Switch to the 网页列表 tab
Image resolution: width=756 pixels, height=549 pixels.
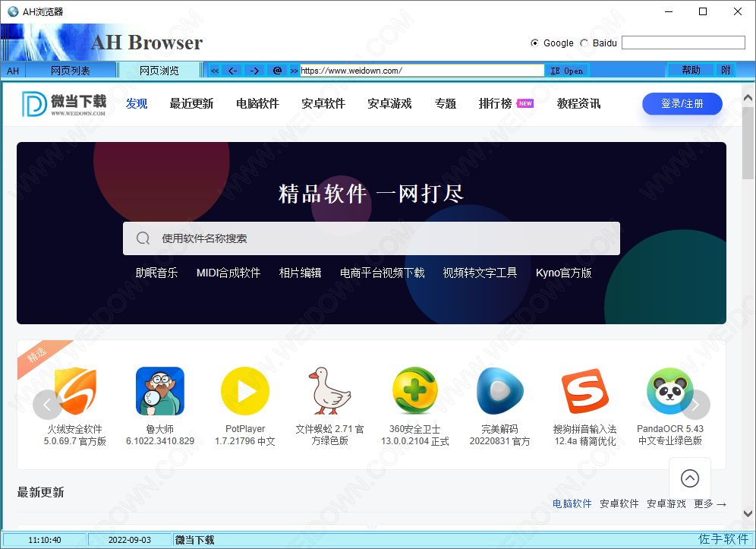71,71
